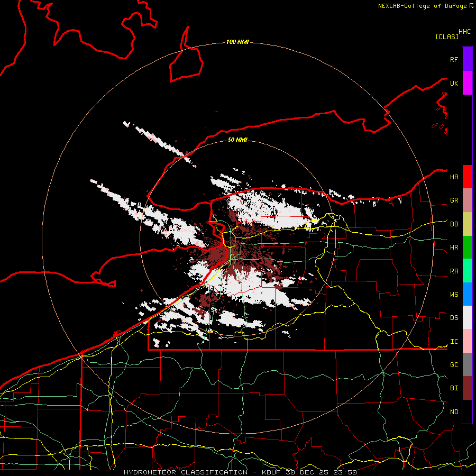This screenshot has height=476, width=476.
Task: Click the HR legend label
Action: click(x=454, y=248)
